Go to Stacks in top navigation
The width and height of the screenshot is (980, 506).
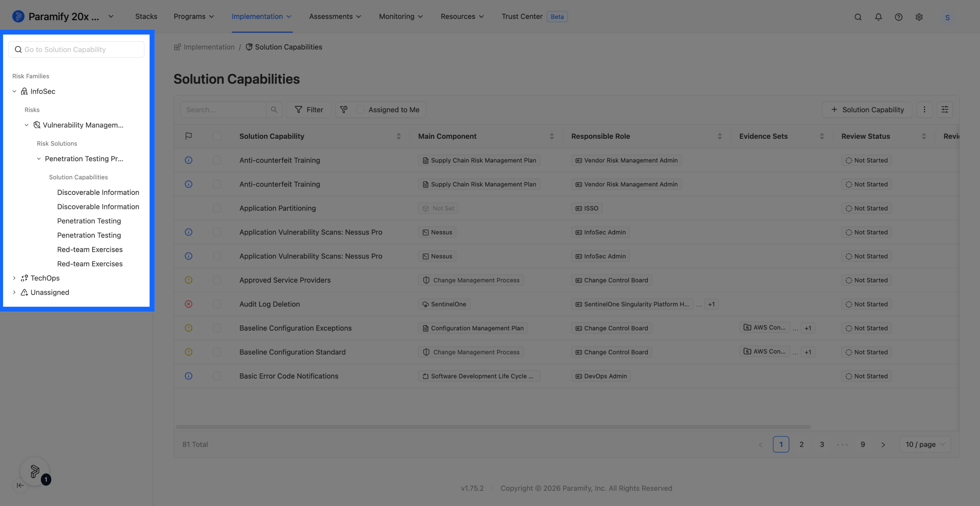pyautogui.click(x=146, y=16)
